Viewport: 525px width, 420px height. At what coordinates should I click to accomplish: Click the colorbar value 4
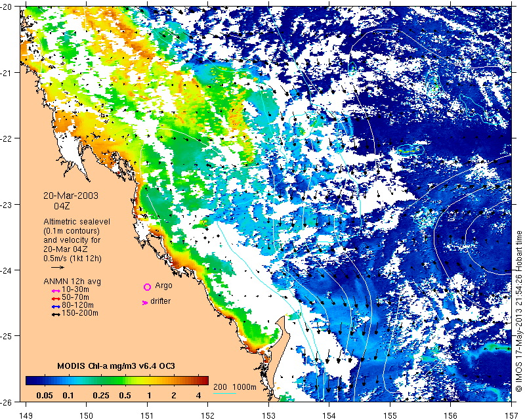pos(199,396)
